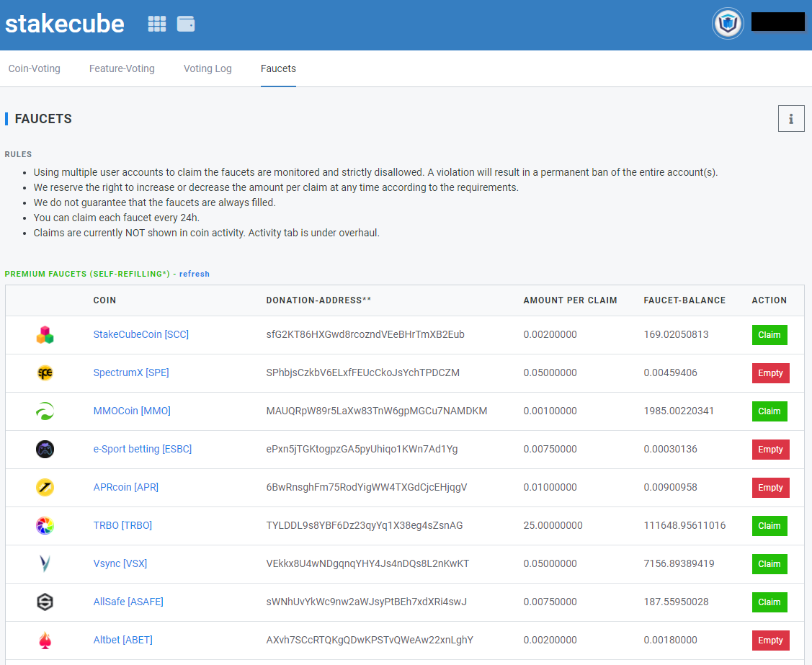The height and width of the screenshot is (665, 812).
Task: Claim the MMOCoin faucet
Action: 769,411
